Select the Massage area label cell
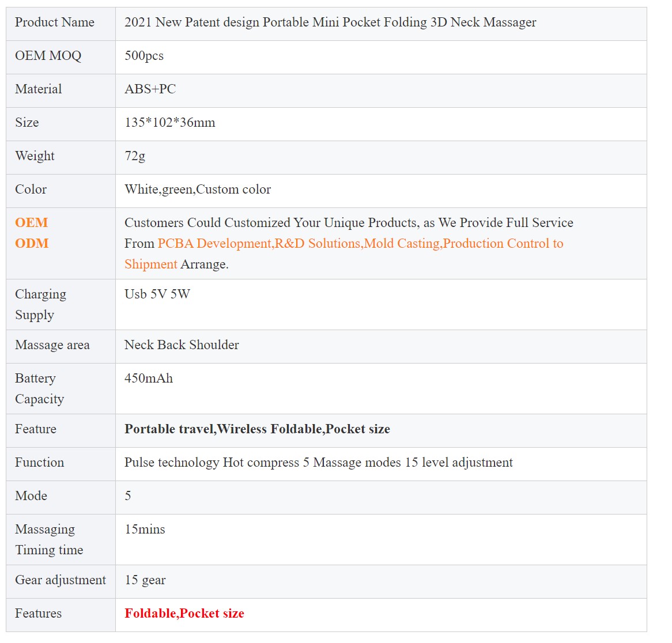The width and height of the screenshot is (672, 643). click(52, 345)
